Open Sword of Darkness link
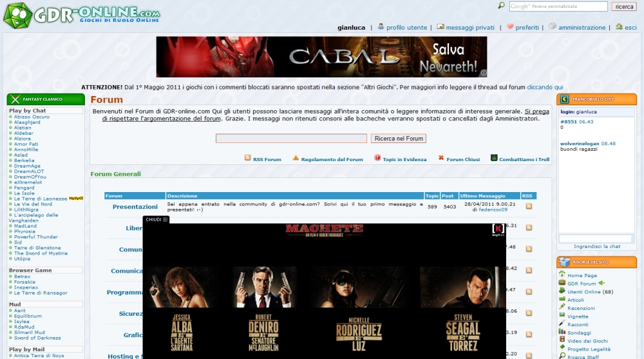 [37, 338]
